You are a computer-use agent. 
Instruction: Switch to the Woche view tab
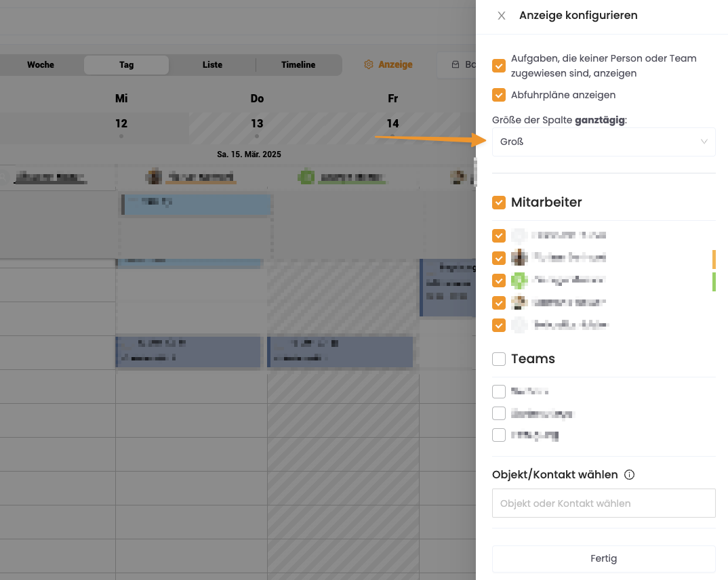point(41,65)
